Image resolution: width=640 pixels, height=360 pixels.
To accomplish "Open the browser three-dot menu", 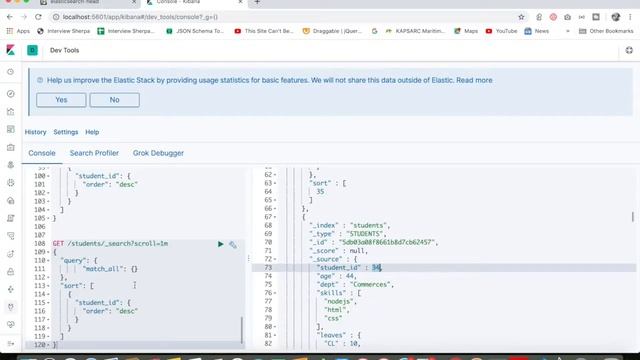I will 630,17.
